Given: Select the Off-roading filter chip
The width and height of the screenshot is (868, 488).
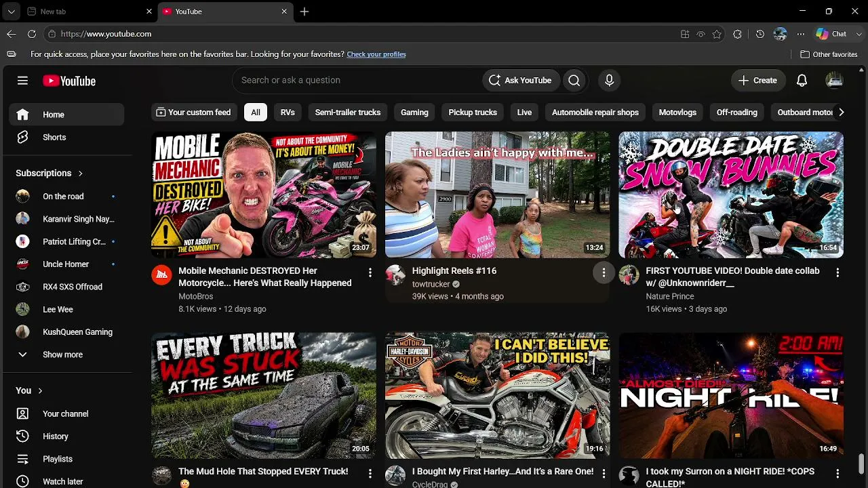Looking at the screenshot, I should coord(737,113).
